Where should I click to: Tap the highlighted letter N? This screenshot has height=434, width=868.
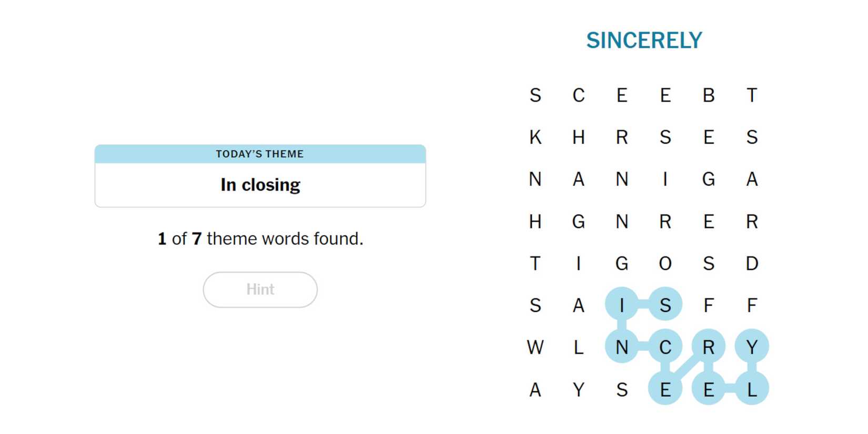[x=622, y=347]
